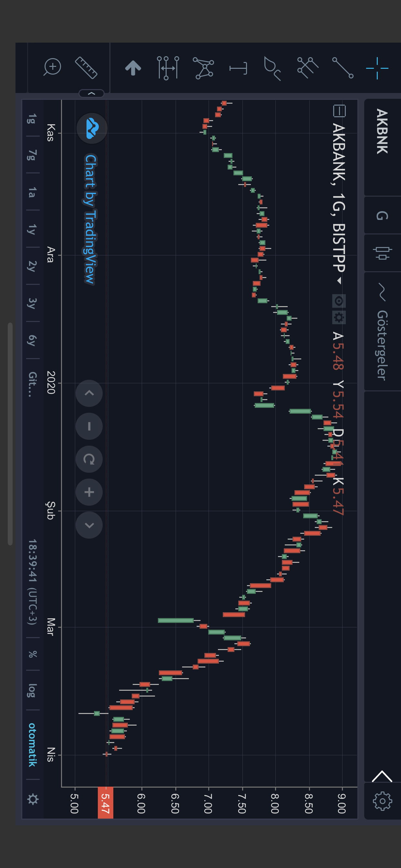Toggle the otomatik auto scale
The width and height of the screenshot is (401, 868).
pos(32,745)
